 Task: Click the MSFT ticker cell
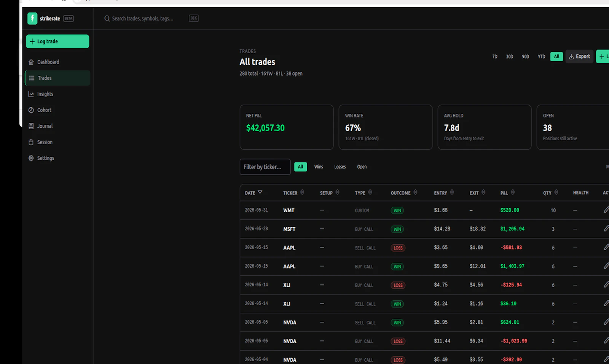click(x=289, y=229)
